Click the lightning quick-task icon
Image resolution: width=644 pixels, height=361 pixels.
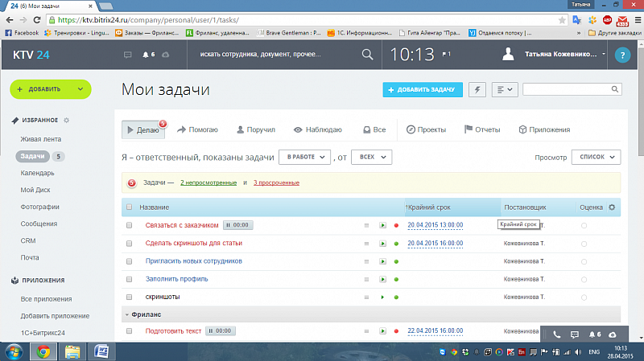478,89
